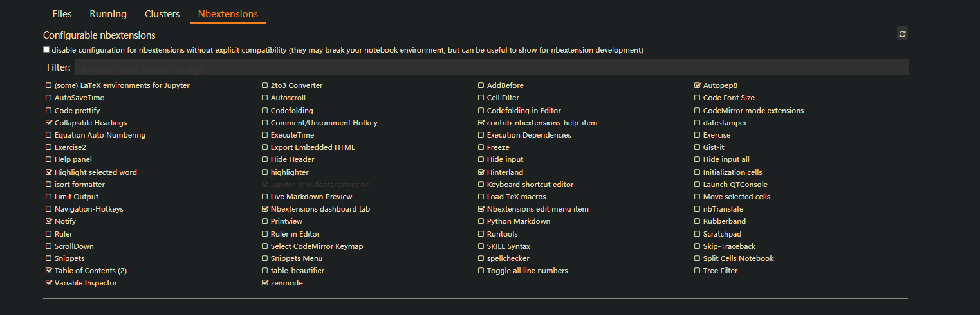The image size is (980, 315).
Task: Click the refresh nbextensions list icon
Action: coord(902,34)
